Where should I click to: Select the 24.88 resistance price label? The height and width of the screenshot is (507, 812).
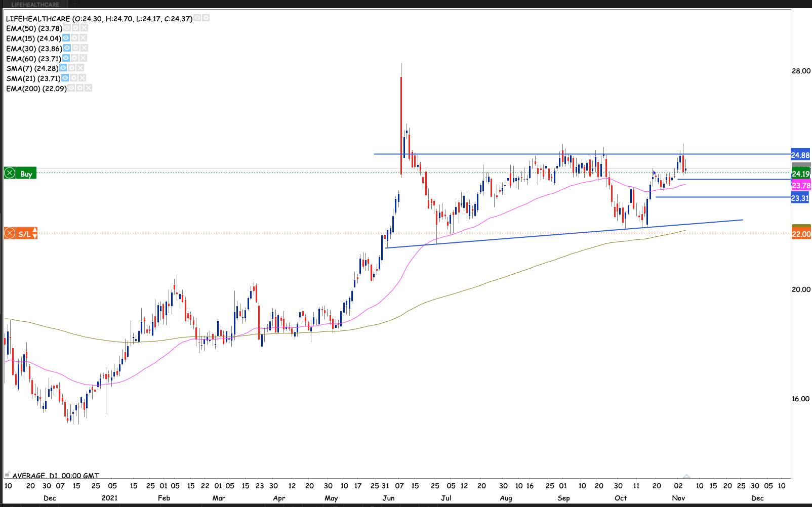[x=800, y=155]
